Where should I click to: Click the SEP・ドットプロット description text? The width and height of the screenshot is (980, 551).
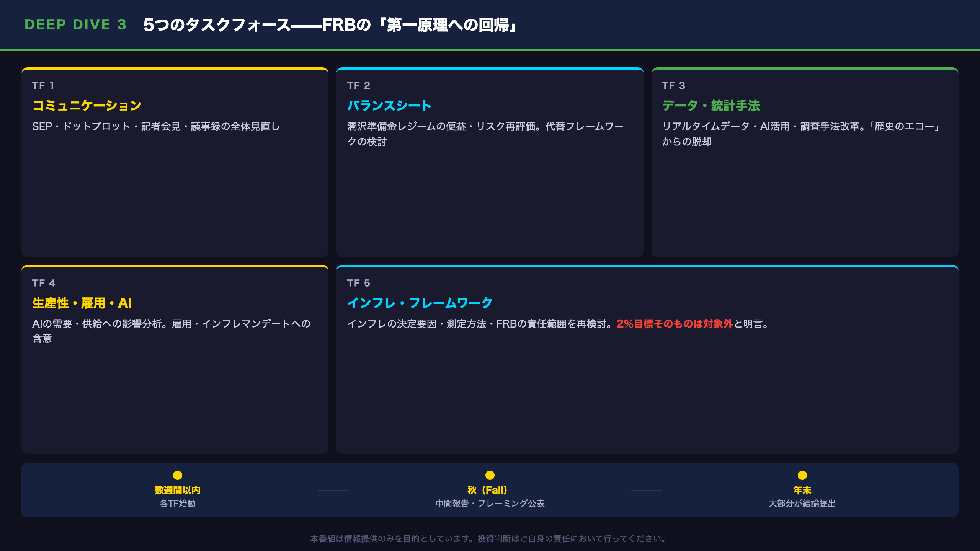(156, 127)
